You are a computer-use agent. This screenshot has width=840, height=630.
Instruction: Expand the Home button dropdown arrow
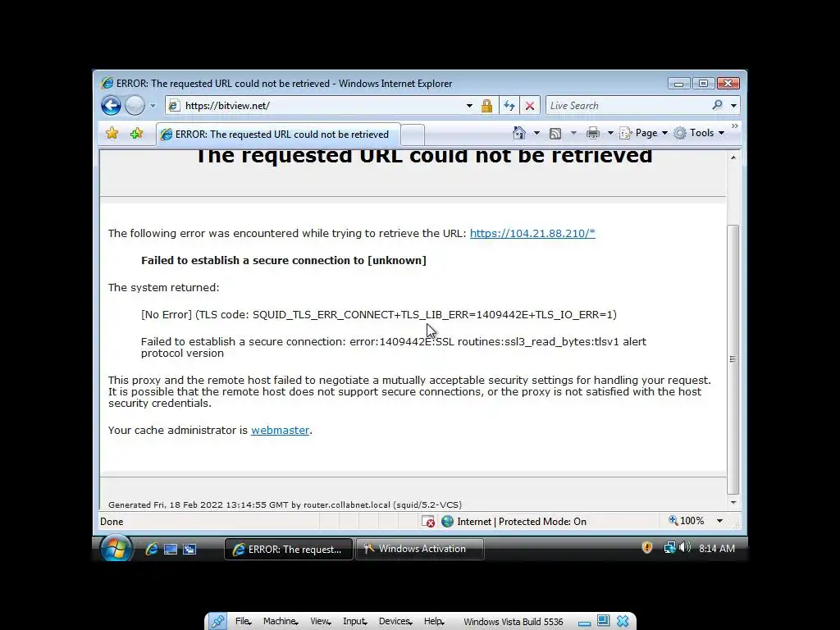tap(536, 133)
